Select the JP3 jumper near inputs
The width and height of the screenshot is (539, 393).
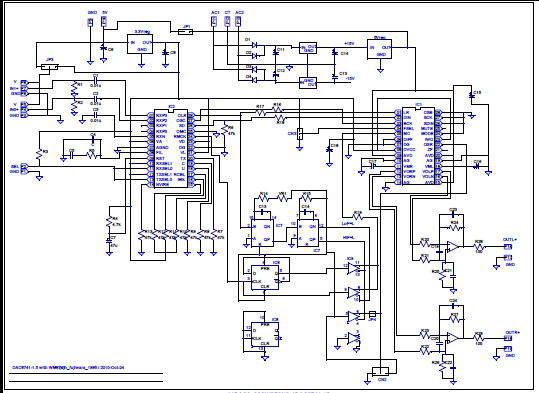pos(50,67)
